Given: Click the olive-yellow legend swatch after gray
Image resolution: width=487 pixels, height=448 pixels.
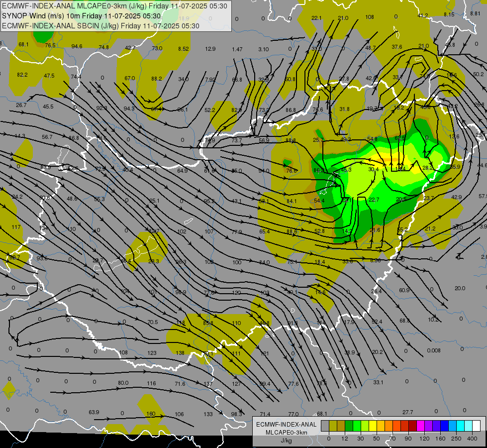Looking at the screenshot, I should coord(333,426).
